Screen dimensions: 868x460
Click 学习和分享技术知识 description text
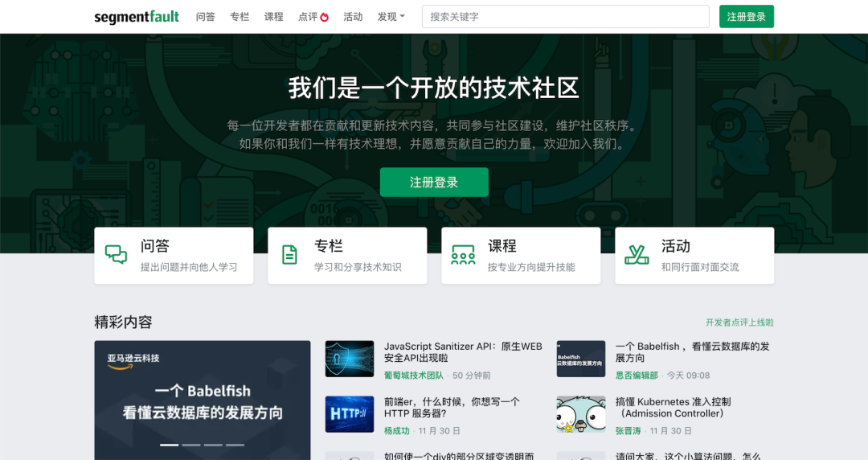(358, 267)
